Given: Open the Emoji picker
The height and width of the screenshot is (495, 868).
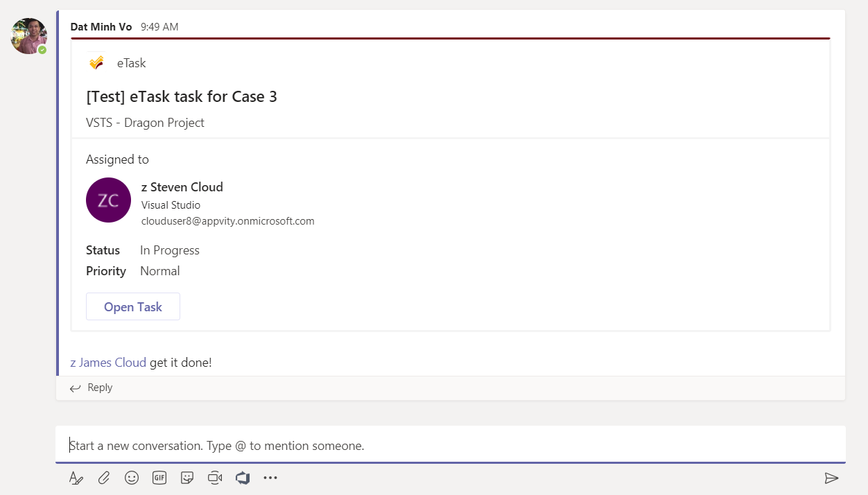Looking at the screenshot, I should click(x=132, y=478).
